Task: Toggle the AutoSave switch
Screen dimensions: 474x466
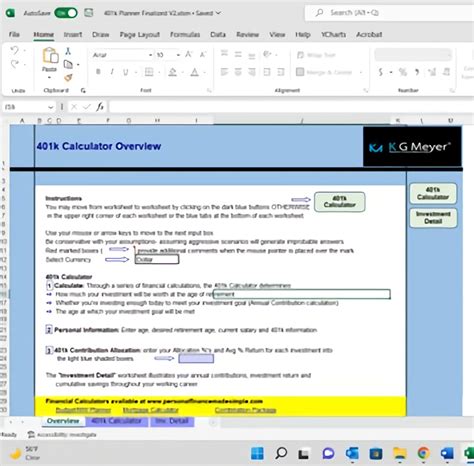Action: (x=66, y=13)
